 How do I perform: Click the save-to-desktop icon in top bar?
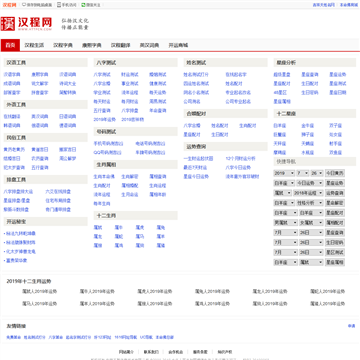click(24, 5)
